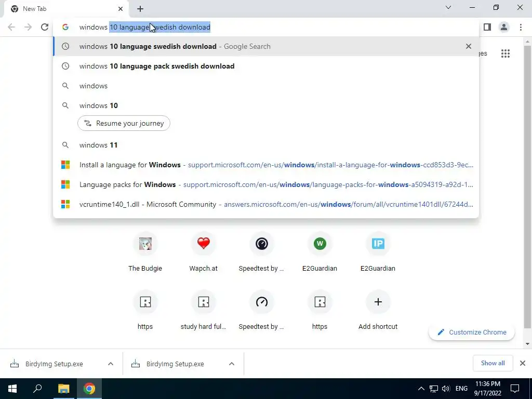The width and height of the screenshot is (532, 399).
Task: Click the page scrollbar up arrow
Action: pos(527,42)
